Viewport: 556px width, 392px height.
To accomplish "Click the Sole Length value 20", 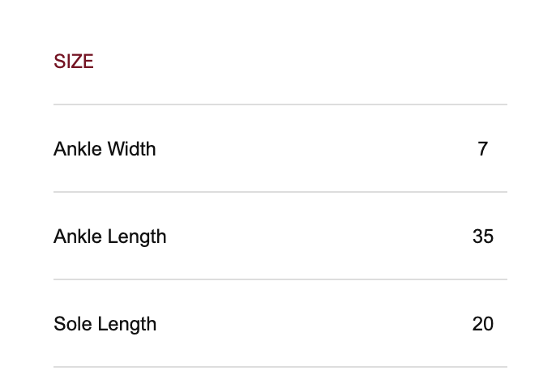I will tap(483, 324).
